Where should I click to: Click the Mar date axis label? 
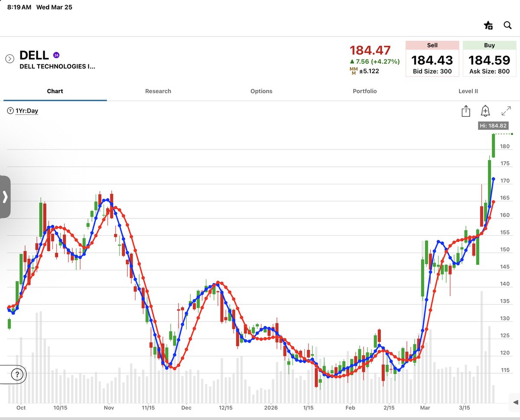pos(425,408)
